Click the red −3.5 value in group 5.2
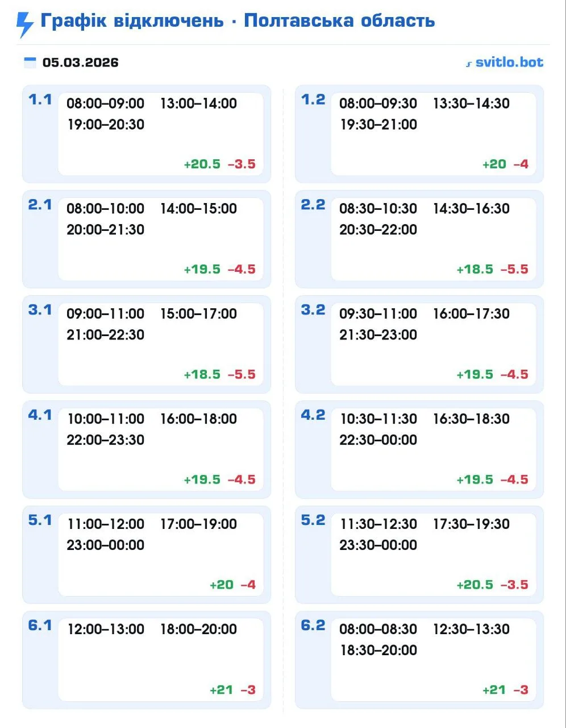Image resolution: width=566 pixels, height=728 pixels. 514,585
